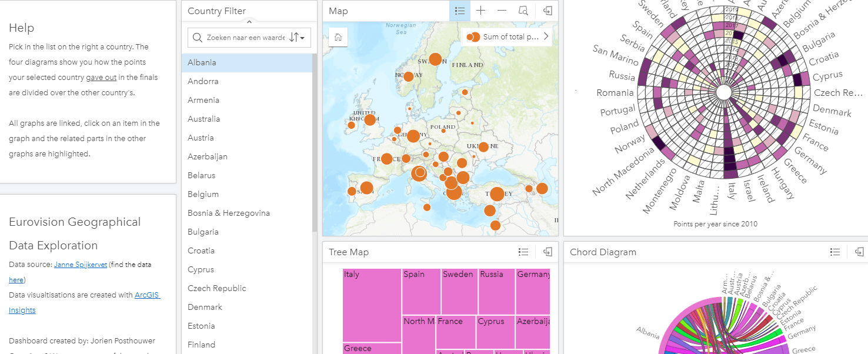Select Armenia in the country list
Image resolution: width=868 pixels, height=354 pixels.
247,100
